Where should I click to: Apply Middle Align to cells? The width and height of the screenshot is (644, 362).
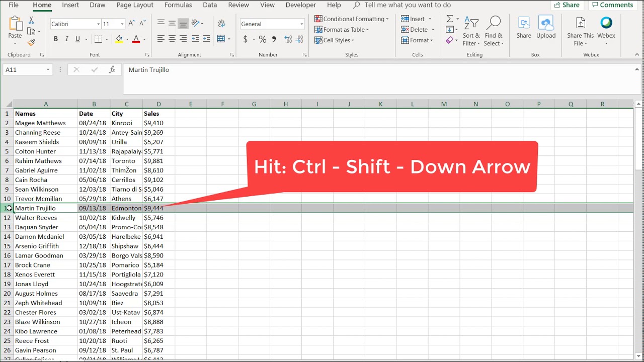(x=172, y=23)
